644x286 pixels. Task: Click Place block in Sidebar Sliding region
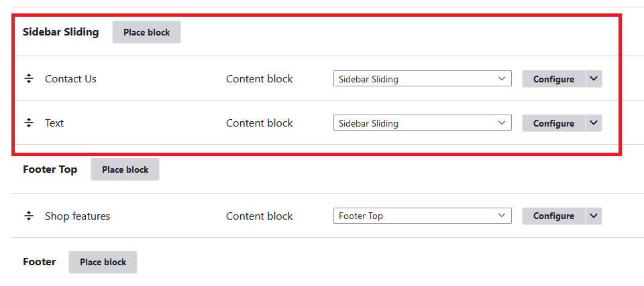point(146,32)
